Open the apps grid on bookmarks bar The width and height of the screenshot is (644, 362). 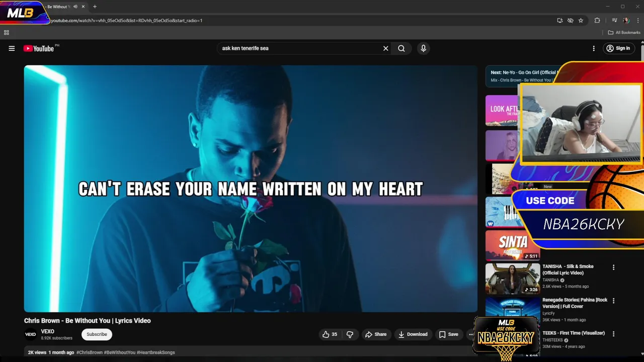7,33
